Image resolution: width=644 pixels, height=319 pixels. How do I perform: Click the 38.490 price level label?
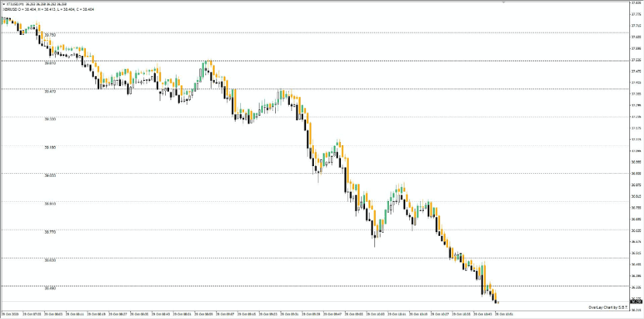coord(50,289)
